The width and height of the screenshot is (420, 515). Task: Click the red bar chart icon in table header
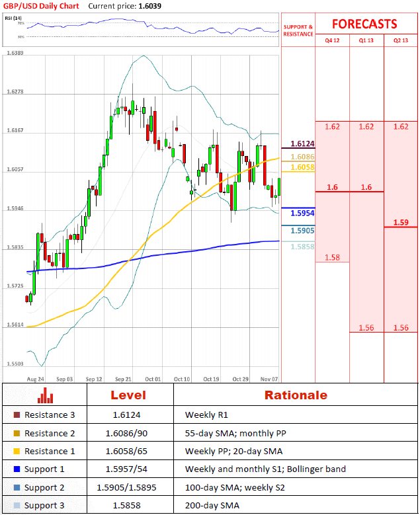(x=45, y=396)
